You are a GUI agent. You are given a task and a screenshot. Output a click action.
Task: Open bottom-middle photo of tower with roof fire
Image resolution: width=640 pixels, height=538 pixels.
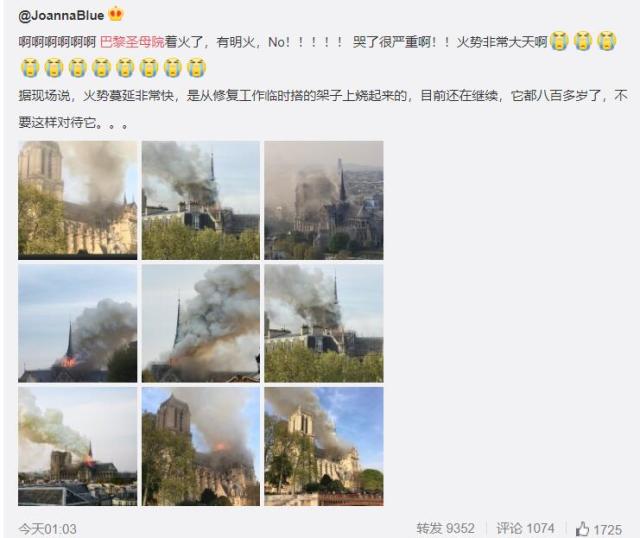coord(201,447)
